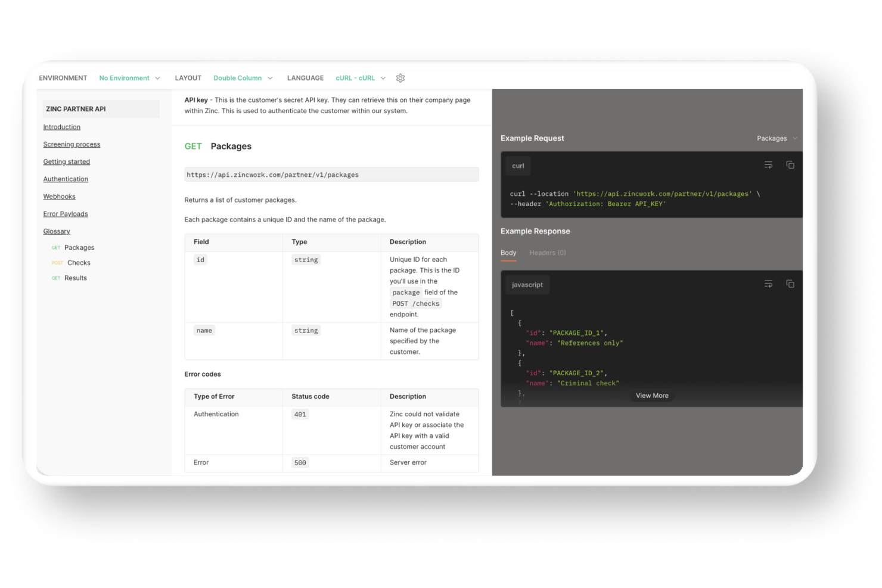Image resolution: width=882 pixels, height=588 pixels.
Task: Click the curl language label
Action: click(518, 166)
